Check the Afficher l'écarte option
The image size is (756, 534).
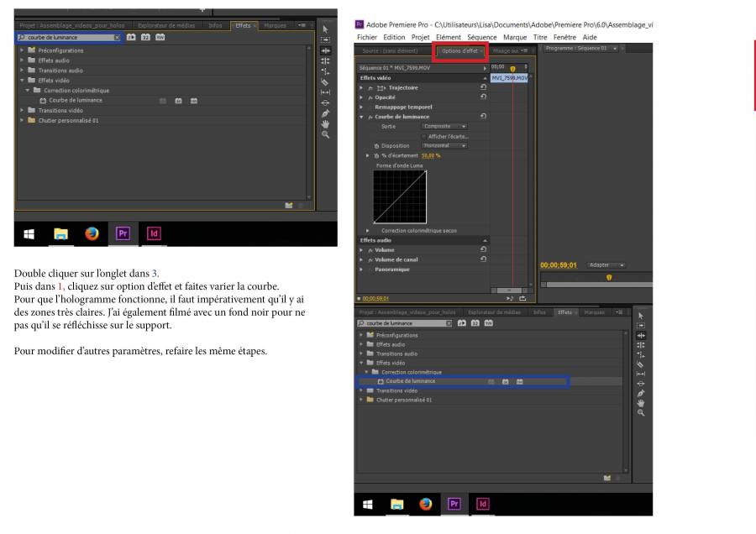(x=424, y=135)
